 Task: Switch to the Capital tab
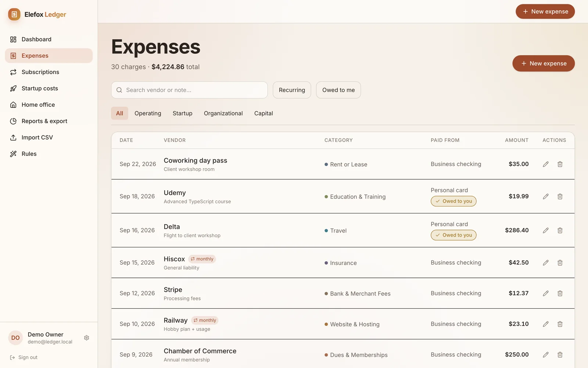(263, 113)
